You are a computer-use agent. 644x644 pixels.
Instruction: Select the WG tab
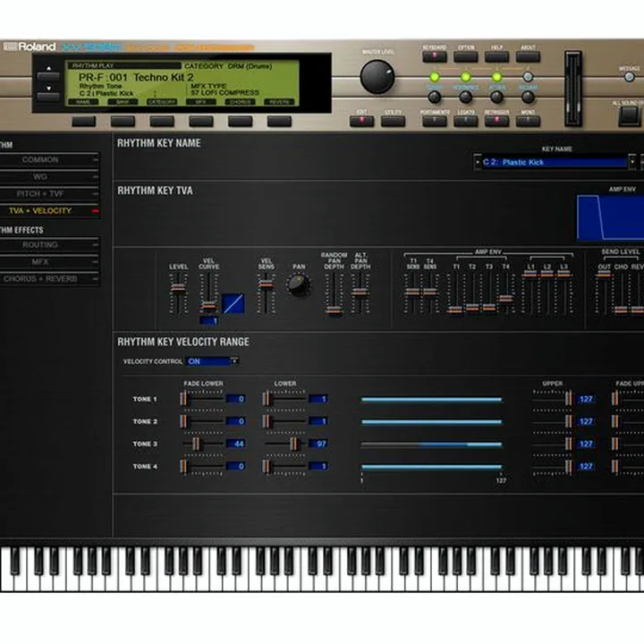pos(49,177)
